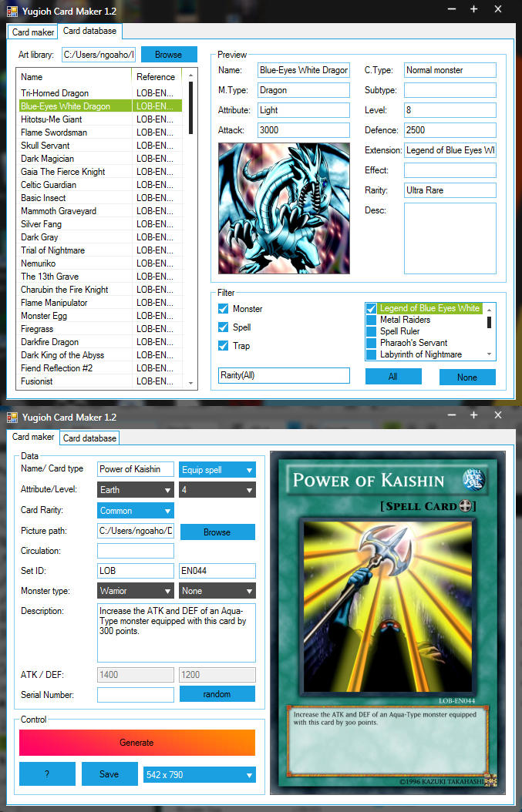Select Mammoth Graveyard in the list

tap(99, 211)
